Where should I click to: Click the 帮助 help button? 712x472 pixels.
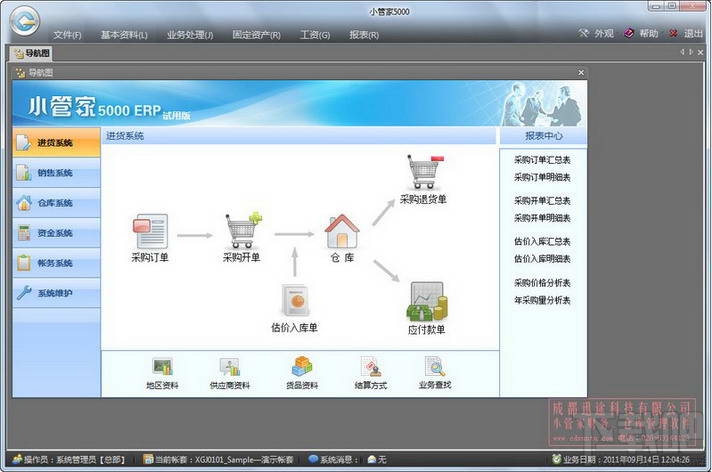pos(641,34)
